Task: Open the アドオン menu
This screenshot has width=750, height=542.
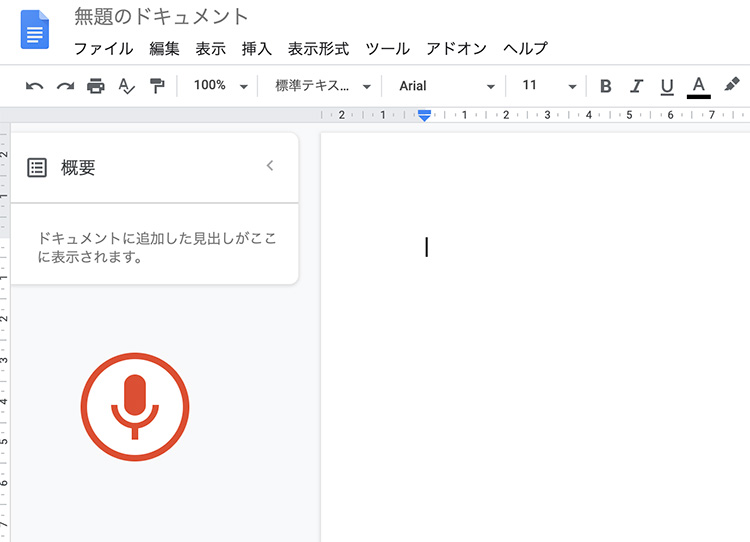Action: click(x=456, y=49)
